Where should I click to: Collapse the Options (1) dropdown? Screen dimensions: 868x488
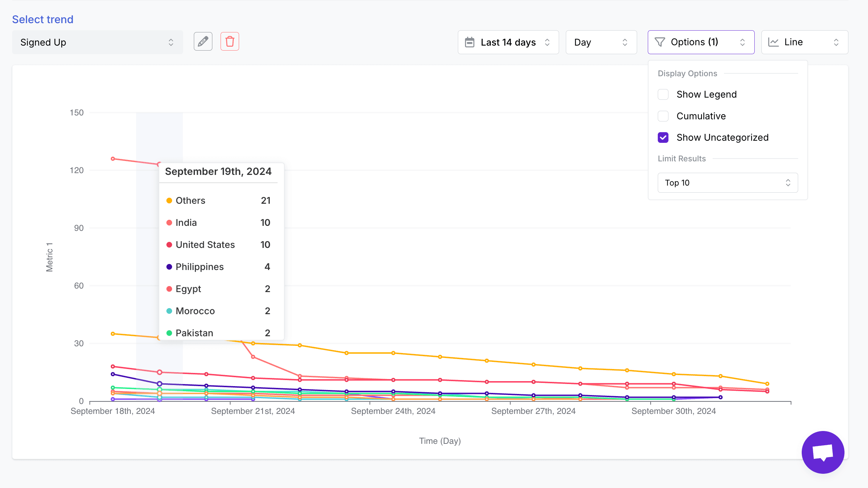701,42
